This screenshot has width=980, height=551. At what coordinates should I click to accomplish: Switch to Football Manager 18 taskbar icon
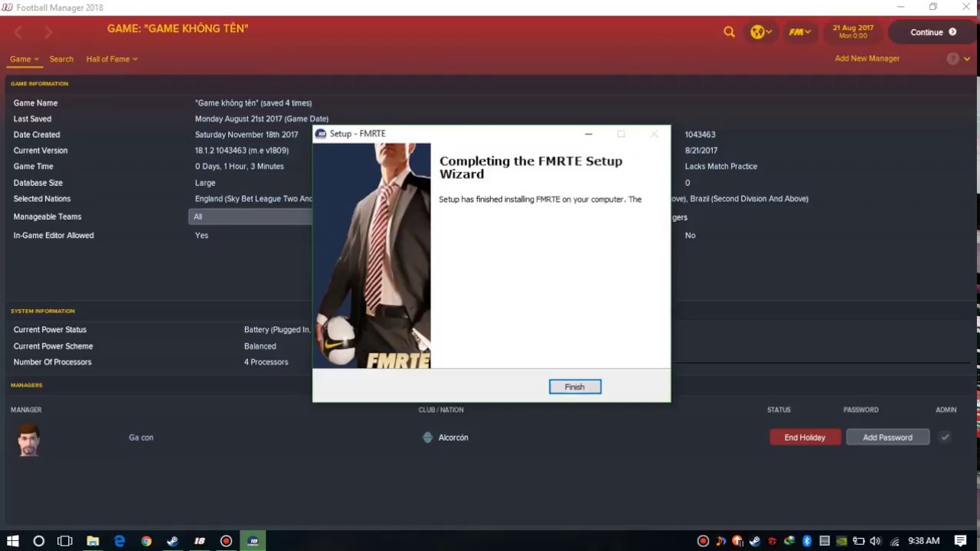pyautogui.click(x=199, y=541)
